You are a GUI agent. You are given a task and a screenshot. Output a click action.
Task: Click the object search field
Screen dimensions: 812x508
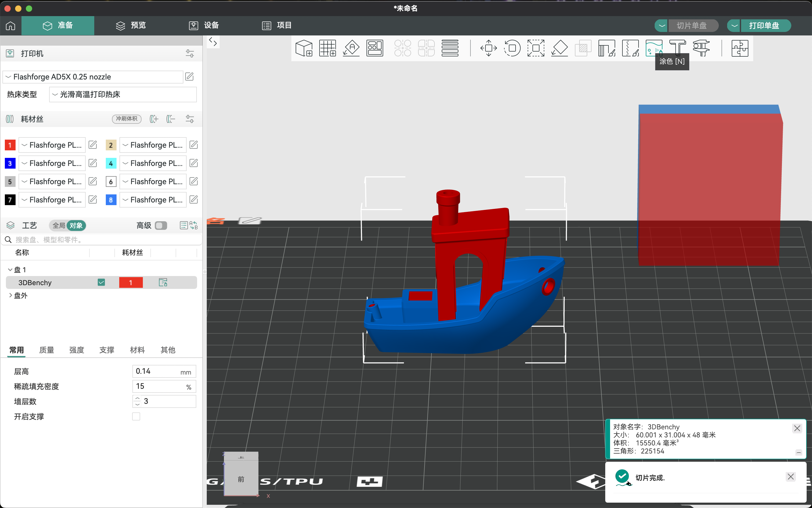tap(102, 240)
